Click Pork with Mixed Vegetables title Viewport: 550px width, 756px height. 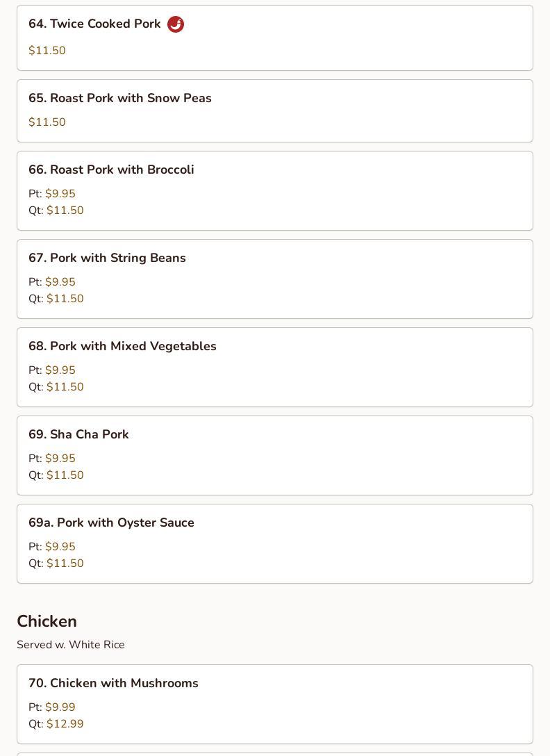(x=122, y=347)
